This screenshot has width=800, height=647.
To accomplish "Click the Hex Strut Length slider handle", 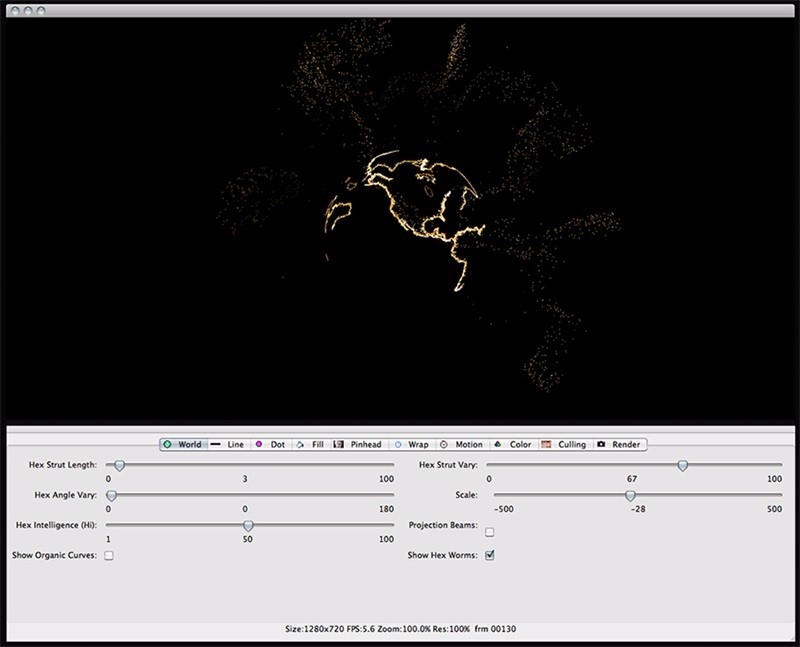I will pos(119,465).
